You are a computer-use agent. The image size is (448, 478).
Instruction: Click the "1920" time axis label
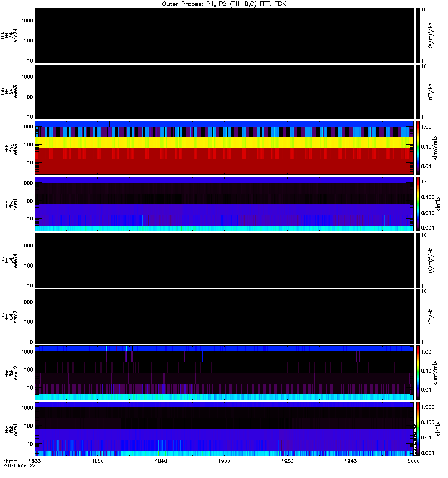(x=287, y=461)
